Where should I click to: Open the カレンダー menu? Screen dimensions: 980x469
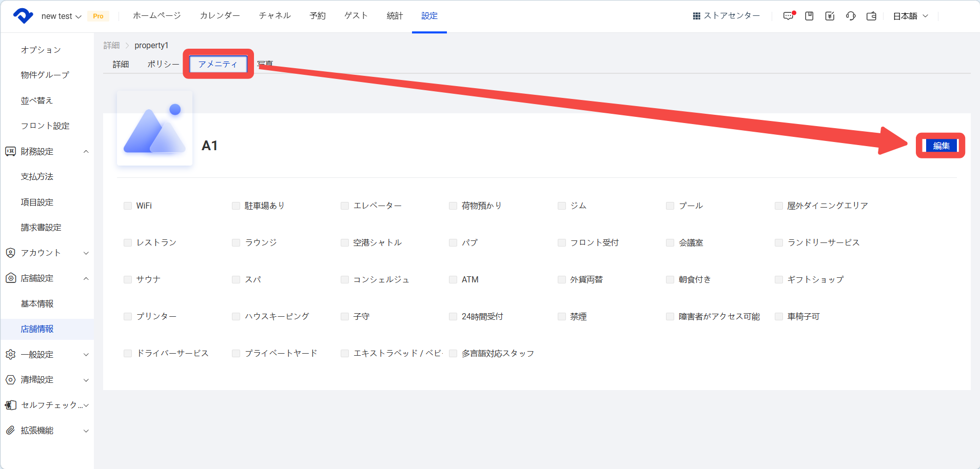point(220,16)
